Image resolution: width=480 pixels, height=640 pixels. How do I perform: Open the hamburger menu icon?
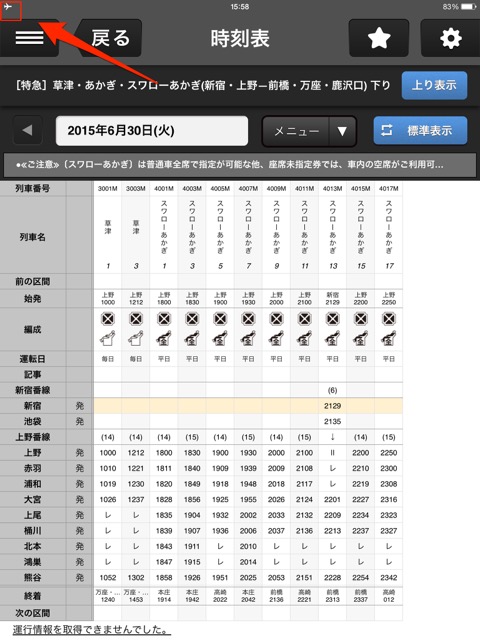(29, 38)
